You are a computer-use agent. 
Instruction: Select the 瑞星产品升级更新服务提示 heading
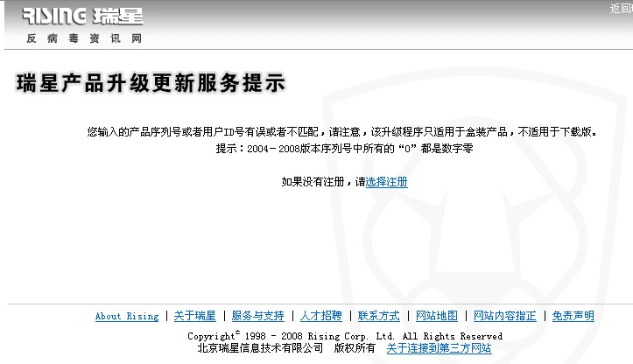coord(151,83)
